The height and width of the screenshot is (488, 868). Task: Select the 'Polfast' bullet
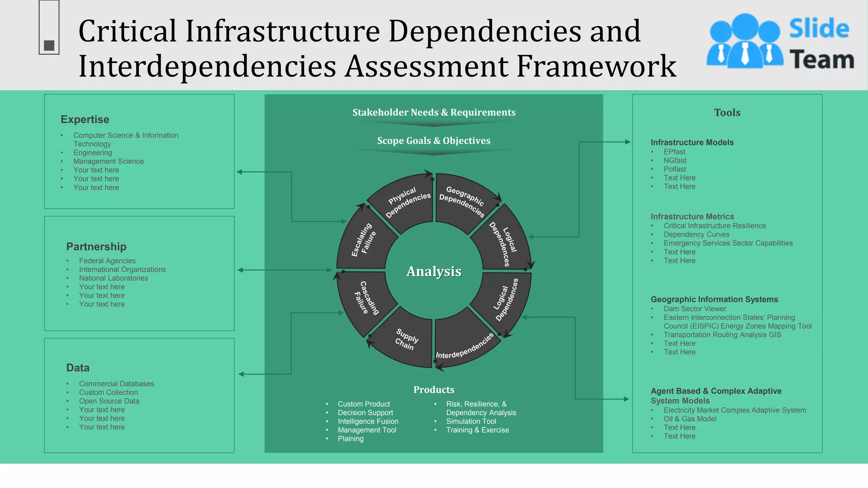[x=675, y=169]
